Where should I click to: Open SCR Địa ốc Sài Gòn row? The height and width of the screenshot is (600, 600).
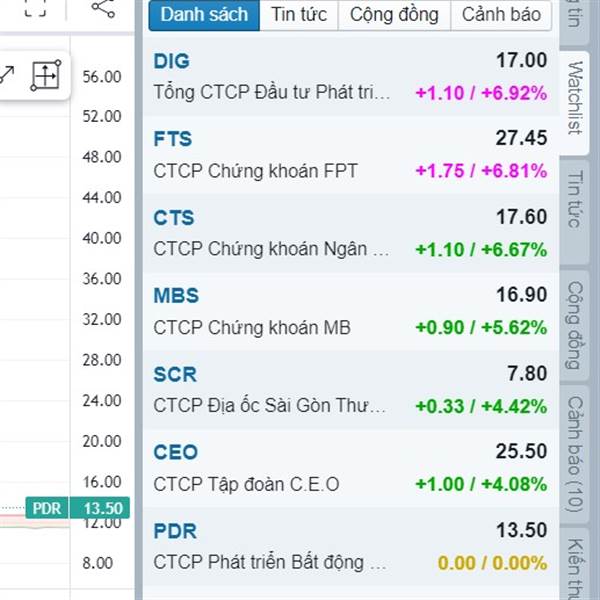[x=350, y=390]
